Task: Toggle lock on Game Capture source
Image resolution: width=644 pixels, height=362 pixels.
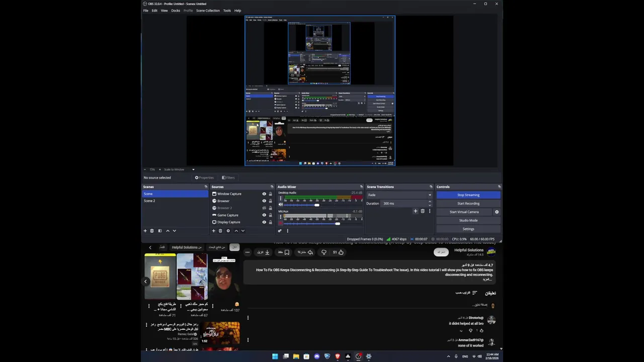Action: pyautogui.click(x=270, y=215)
